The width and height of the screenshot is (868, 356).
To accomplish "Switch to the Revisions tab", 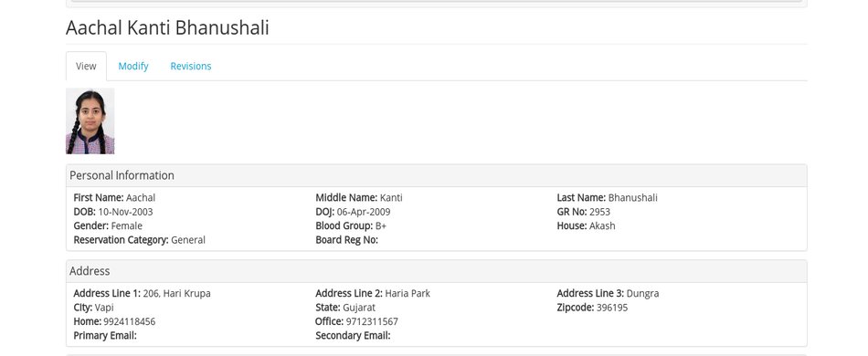I will [190, 67].
